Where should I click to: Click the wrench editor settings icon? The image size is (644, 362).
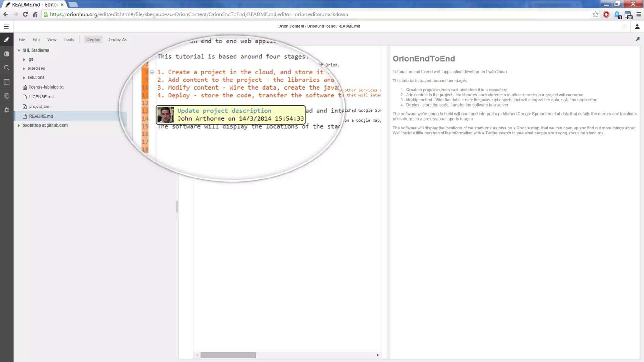637,39
